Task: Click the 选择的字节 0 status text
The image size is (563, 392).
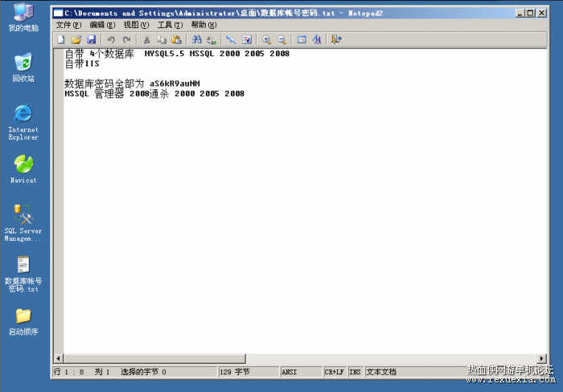Action: 143,372
